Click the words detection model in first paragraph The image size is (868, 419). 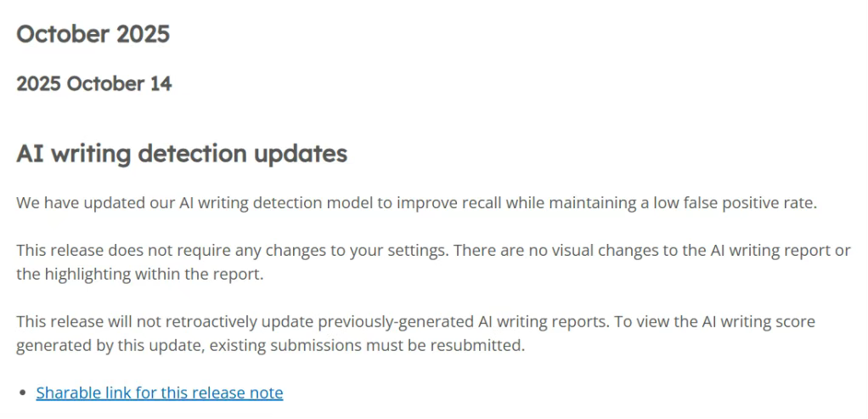pos(313,203)
